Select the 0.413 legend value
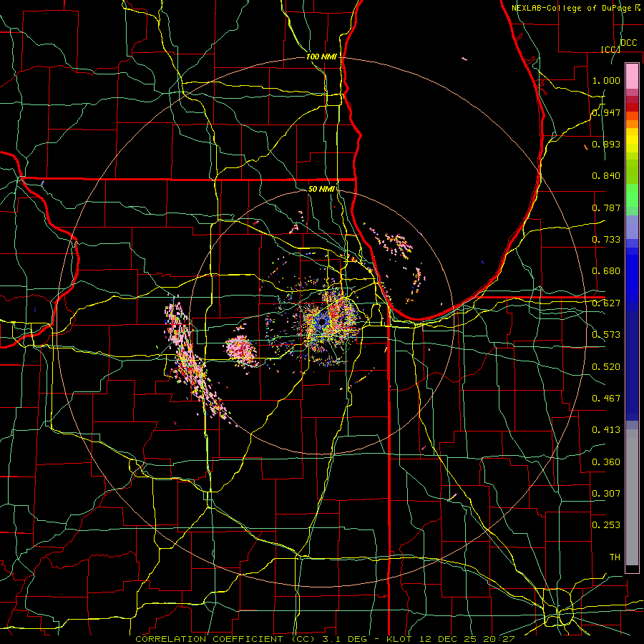Screen dimensions: 644x644 point(606,430)
